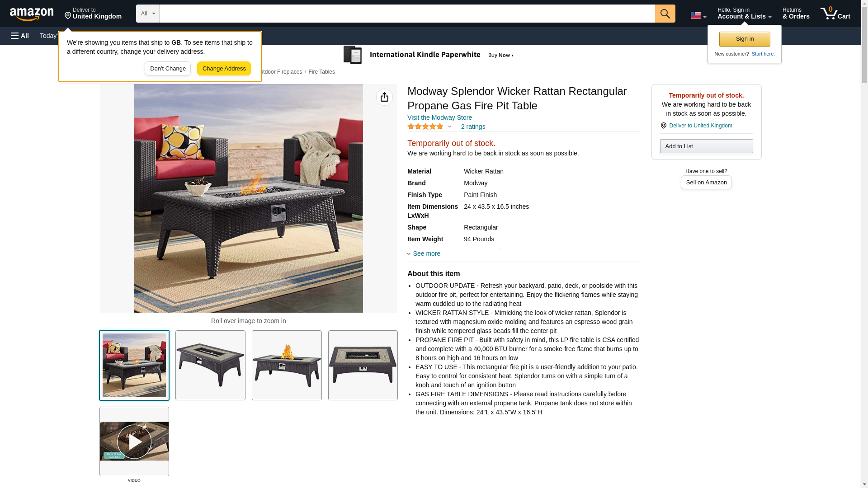Click the US flag language selector
Image resolution: width=868 pixels, height=488 pixels.
(x=698, y=15)
